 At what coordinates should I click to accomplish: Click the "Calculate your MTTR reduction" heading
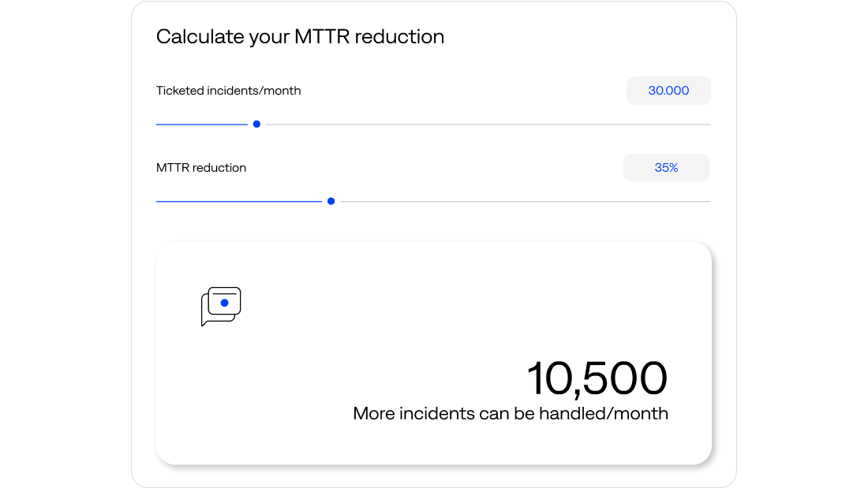[300, 37]
